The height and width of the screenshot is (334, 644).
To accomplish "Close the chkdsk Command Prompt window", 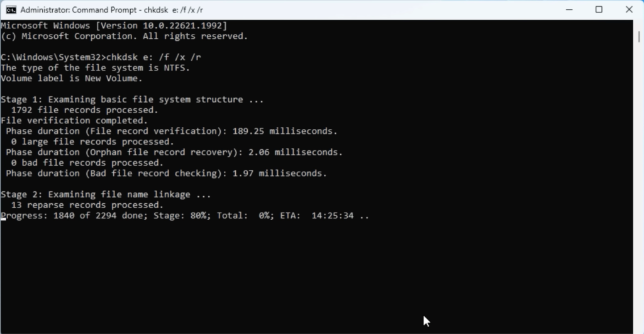I will [x=629, y=9].
